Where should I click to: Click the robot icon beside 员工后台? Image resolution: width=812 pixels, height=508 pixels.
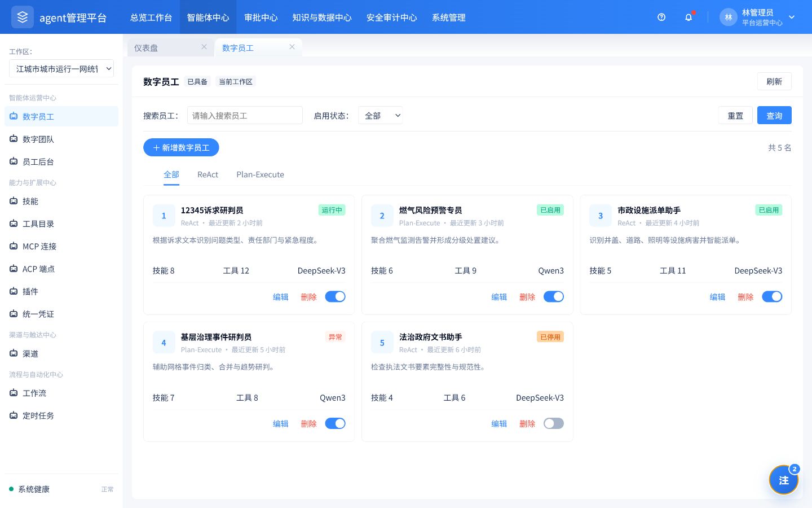pos(14,161)
